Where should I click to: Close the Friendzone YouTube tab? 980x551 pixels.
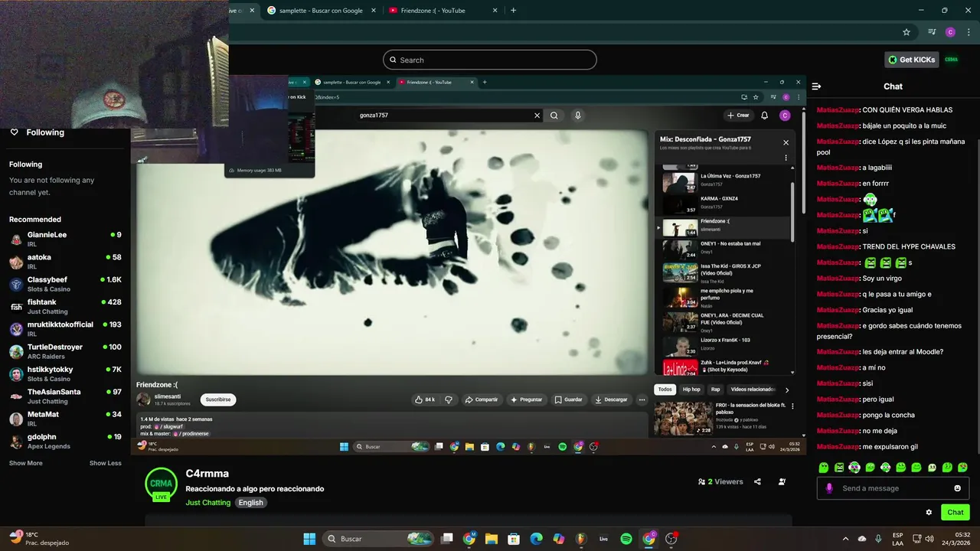[495, 11]
